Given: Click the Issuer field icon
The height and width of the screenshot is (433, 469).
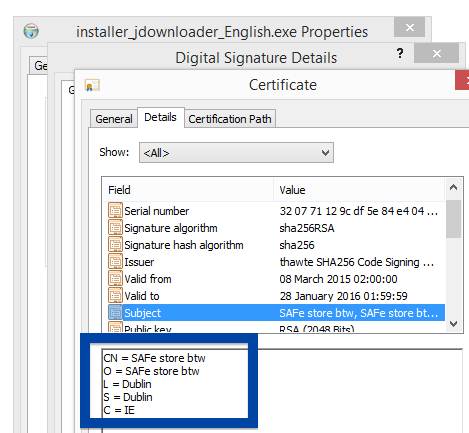Looking at the screenshot, I should (x=115, y=262).
